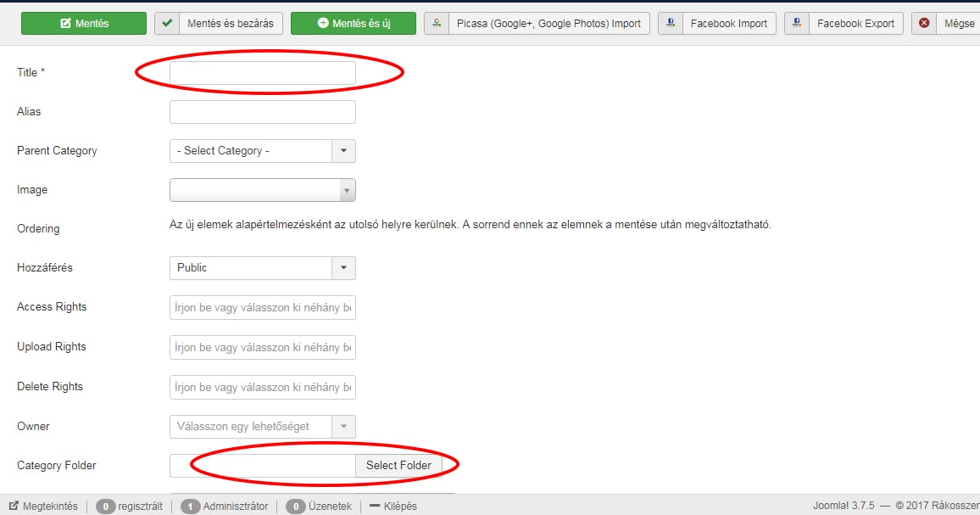This screenshot has height=515, width=980.
Task: Click the Delete Rights selection field
Action: tap(263, 388)
